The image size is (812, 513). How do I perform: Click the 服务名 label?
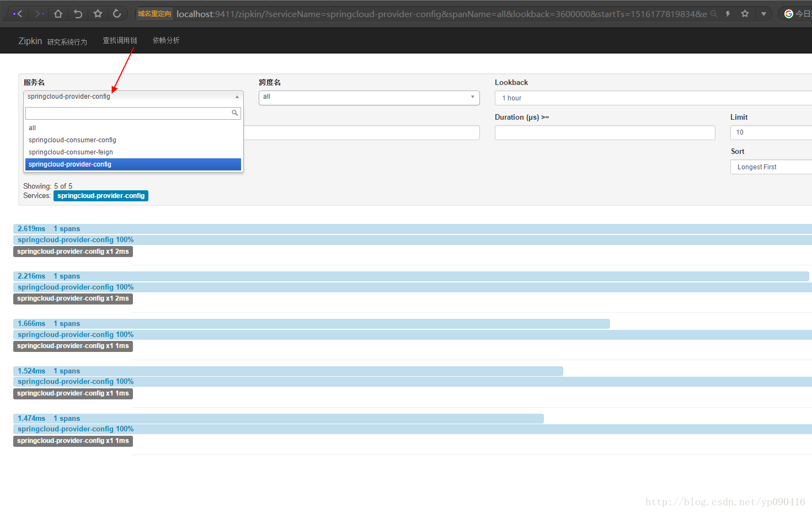coord(34,82)
